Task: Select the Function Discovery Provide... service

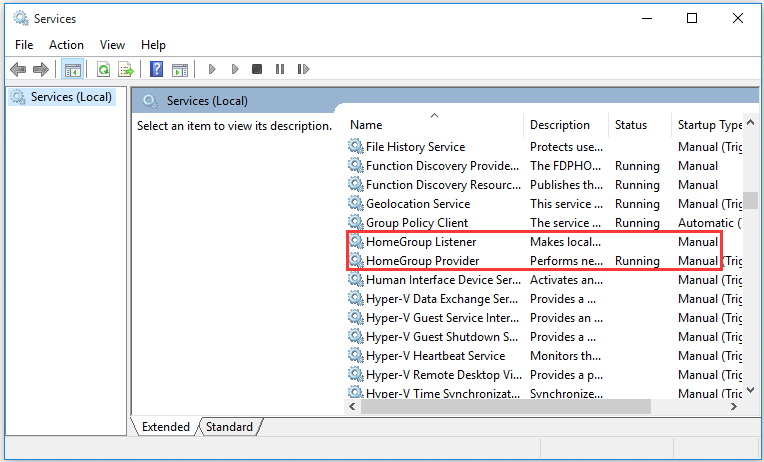Action: (442, 166)
